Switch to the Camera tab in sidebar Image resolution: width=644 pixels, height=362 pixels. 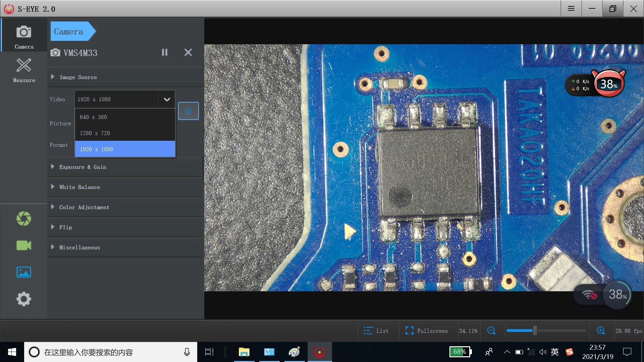(24, 36)
